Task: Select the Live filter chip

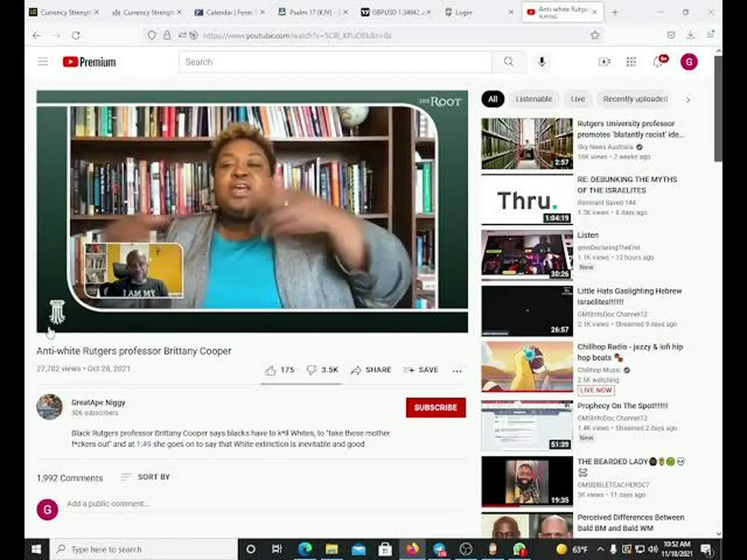Action: tap(578, 99)
